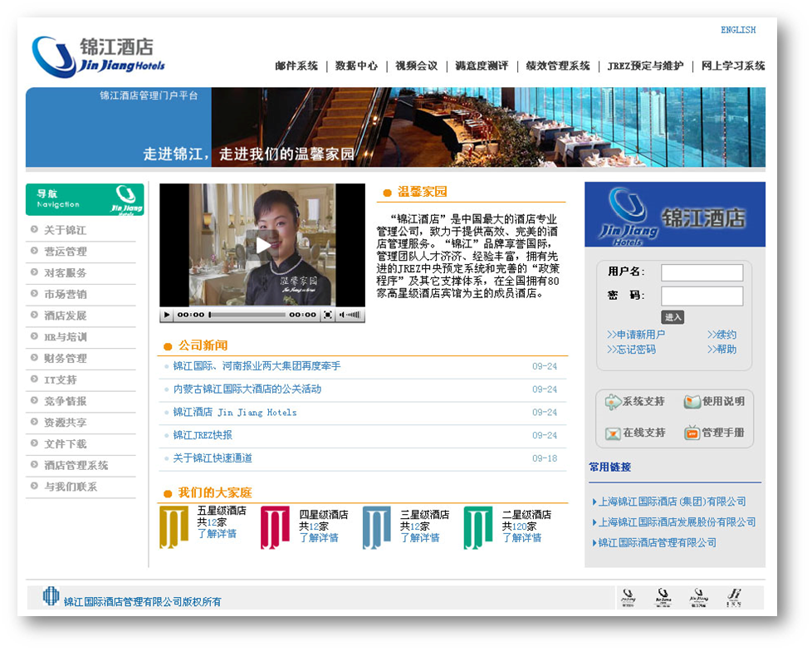Select IT支持 in the navigation sidebar

[x=60, y=380]
